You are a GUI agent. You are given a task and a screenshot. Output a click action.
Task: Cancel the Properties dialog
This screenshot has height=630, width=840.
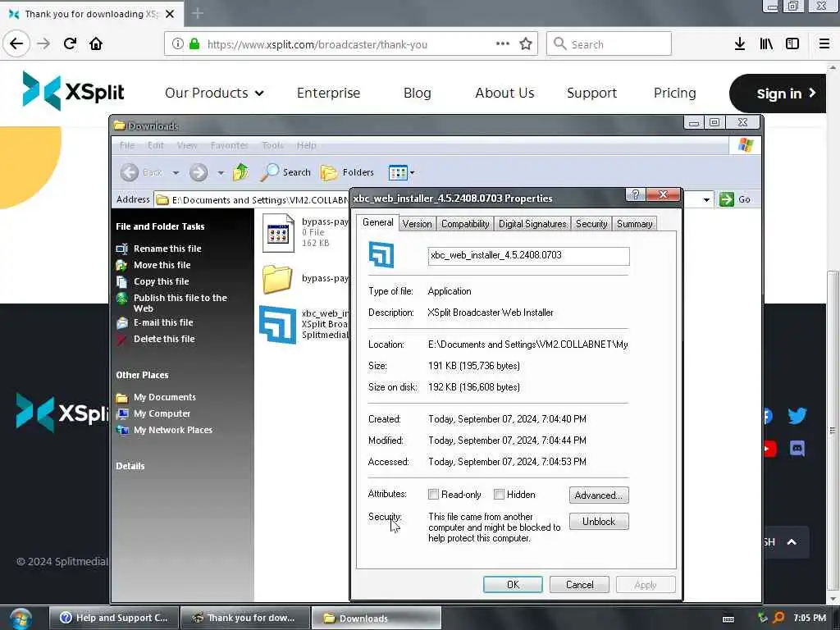click(579, 584)
